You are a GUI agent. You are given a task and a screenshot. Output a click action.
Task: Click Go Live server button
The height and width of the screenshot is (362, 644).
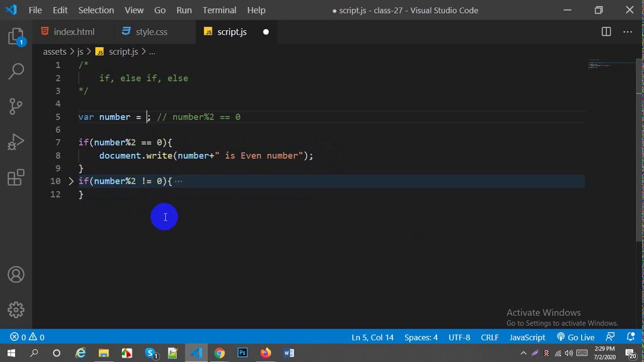[x=576, y=337]
